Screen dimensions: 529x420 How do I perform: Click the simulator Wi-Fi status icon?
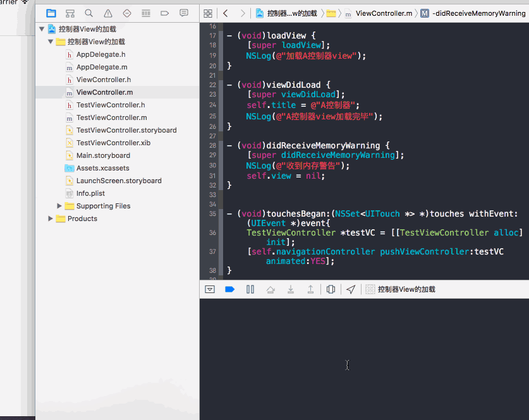pos(25,2)
